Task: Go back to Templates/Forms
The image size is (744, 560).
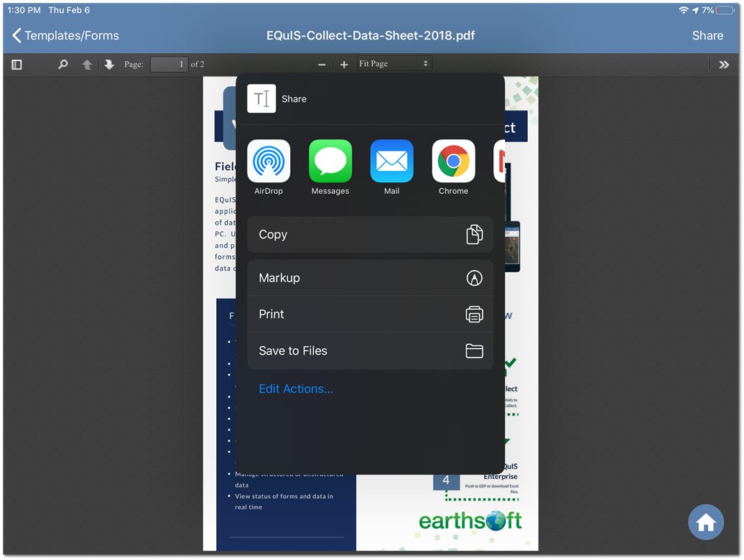Action: click(x=64, y=35)
